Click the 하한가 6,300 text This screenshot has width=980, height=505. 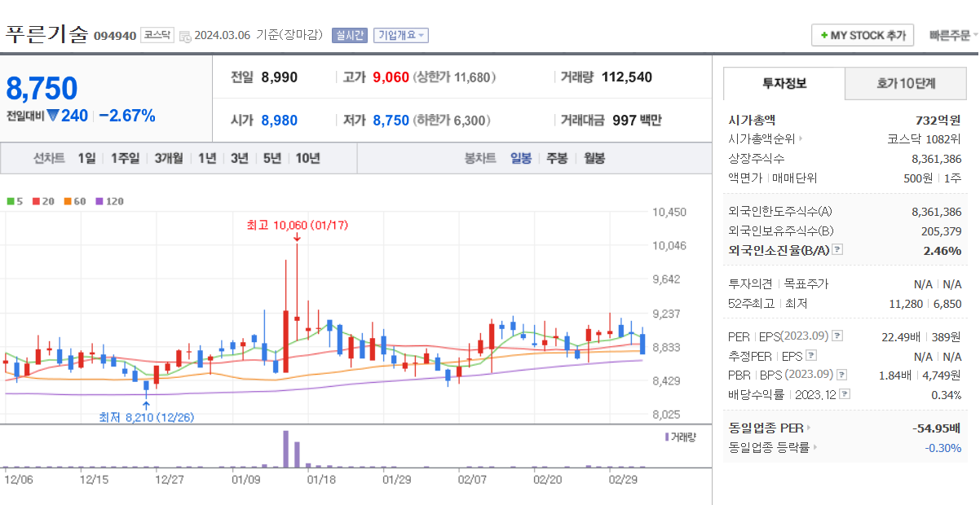point(452,121)
